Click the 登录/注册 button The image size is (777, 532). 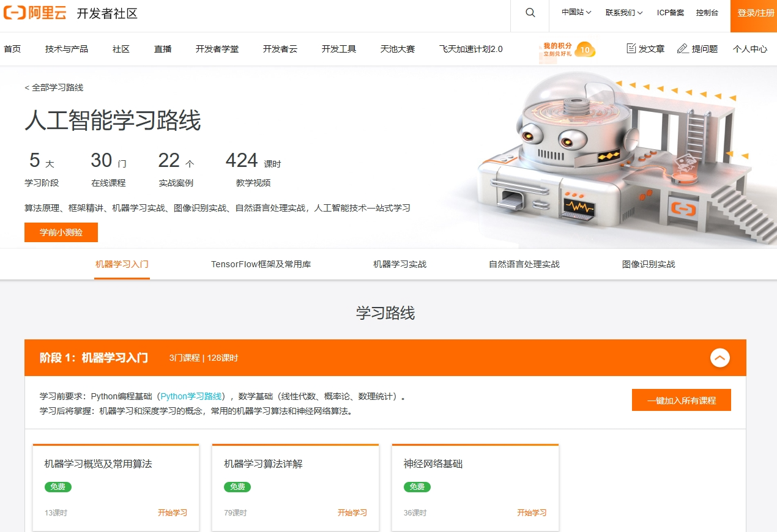click(755, 13)
